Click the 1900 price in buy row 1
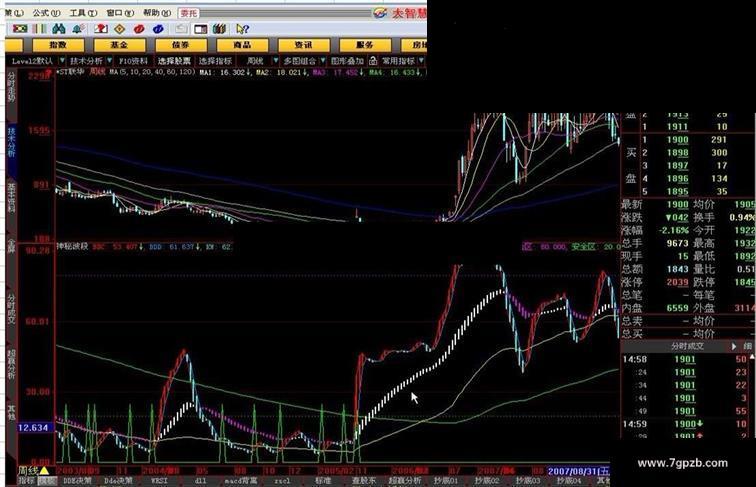 (677, 140)
